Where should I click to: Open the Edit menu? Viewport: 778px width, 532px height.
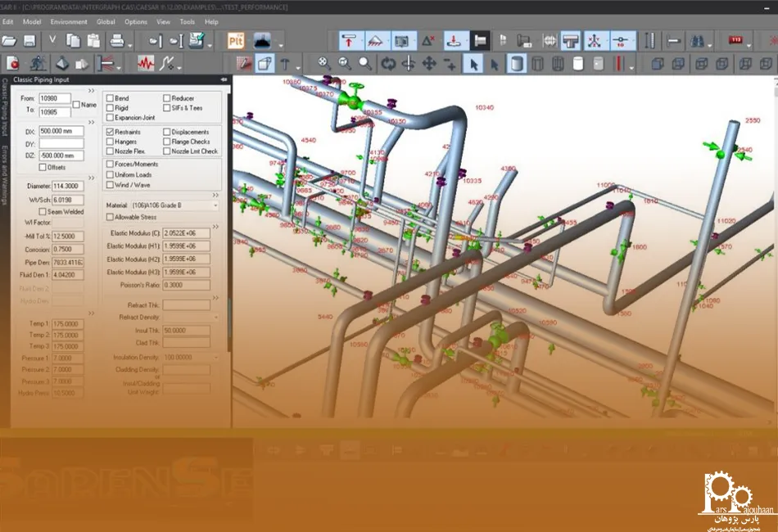(8, 22)
